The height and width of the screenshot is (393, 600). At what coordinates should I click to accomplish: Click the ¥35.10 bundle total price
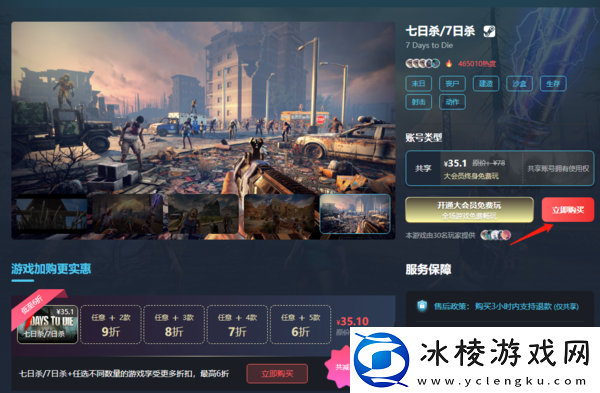pyautogui.click(x=352, y=321)
